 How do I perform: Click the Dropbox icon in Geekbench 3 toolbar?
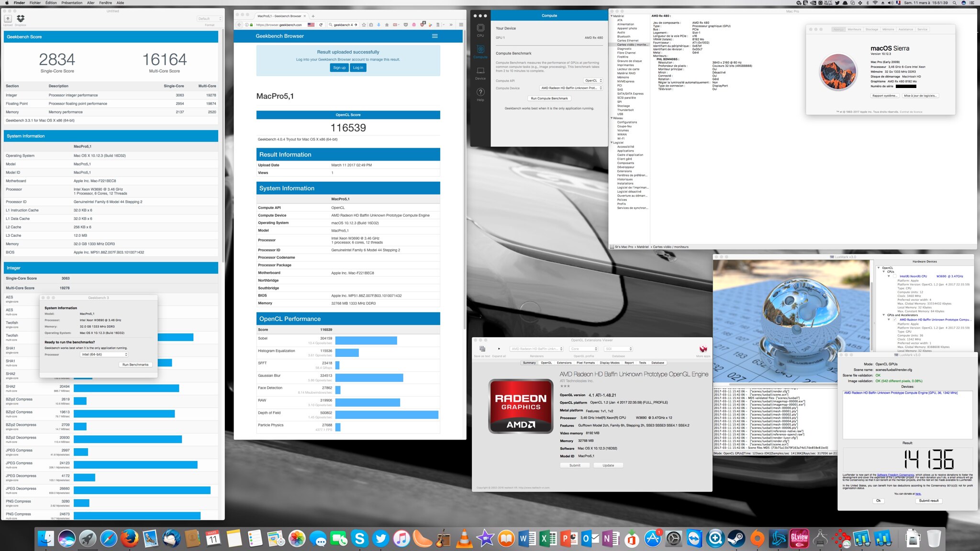click(x=21, y=19)
